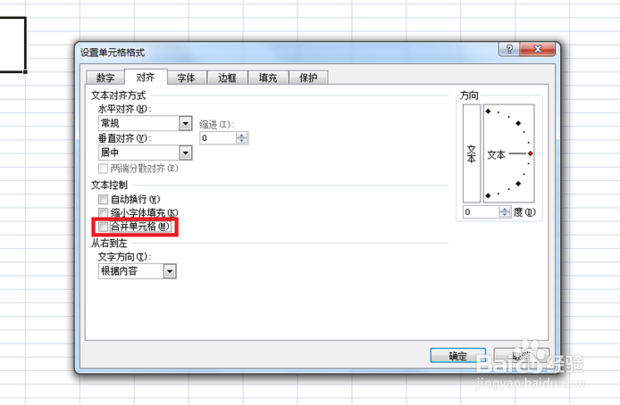
Task: Enable the 缩小字体填充 checkbox
Action: tap(103, 213)
